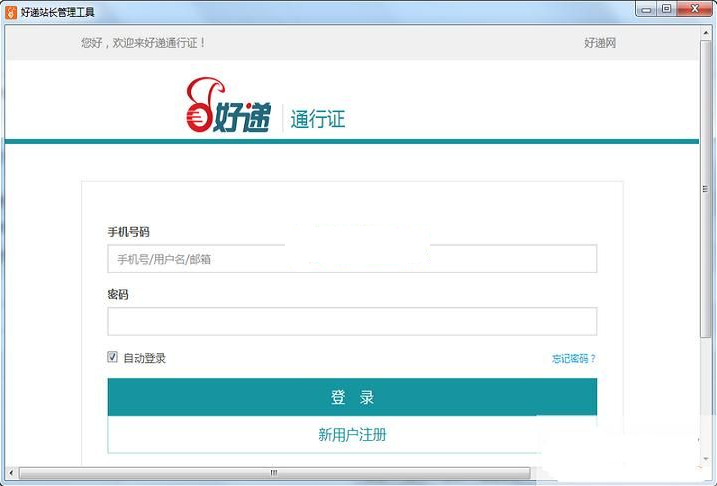
Task: Click the 密码 field label
Action: click(x=118, y=294)
